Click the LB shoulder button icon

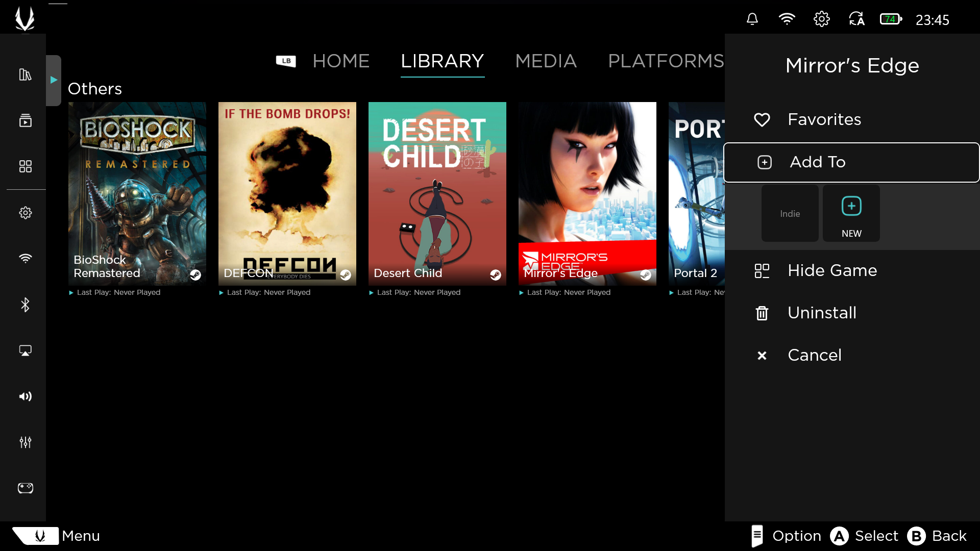[286, 61]
